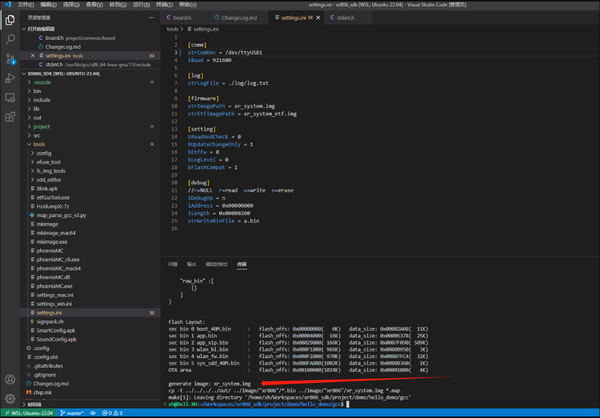Open the 文件(F) menu

pos(26,5)
